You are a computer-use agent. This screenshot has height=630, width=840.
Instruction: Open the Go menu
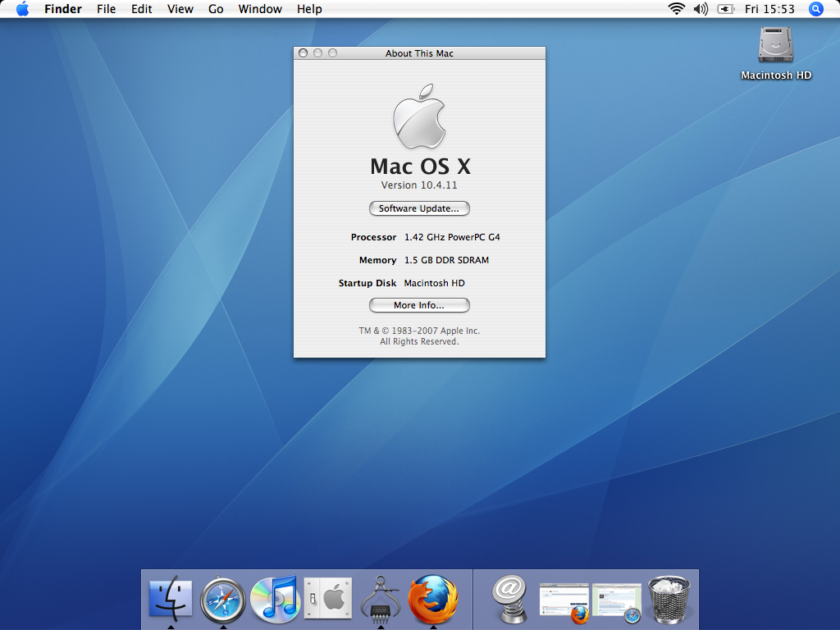pos(216,9)
